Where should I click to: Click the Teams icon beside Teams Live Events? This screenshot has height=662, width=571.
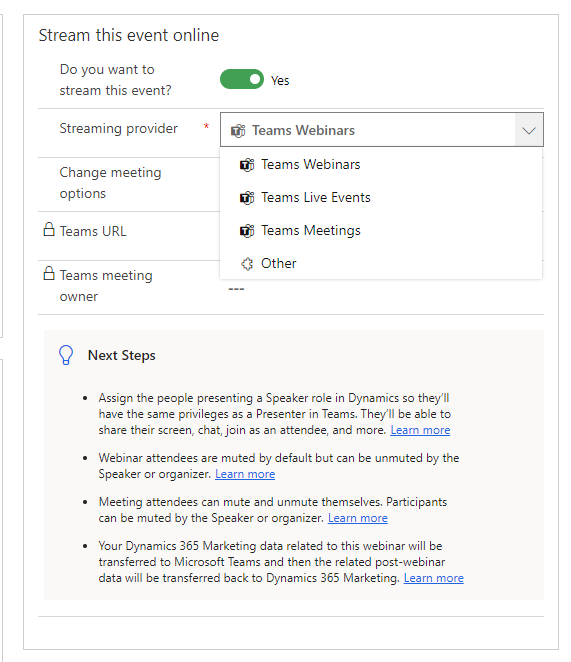click(x=247, y=198)
